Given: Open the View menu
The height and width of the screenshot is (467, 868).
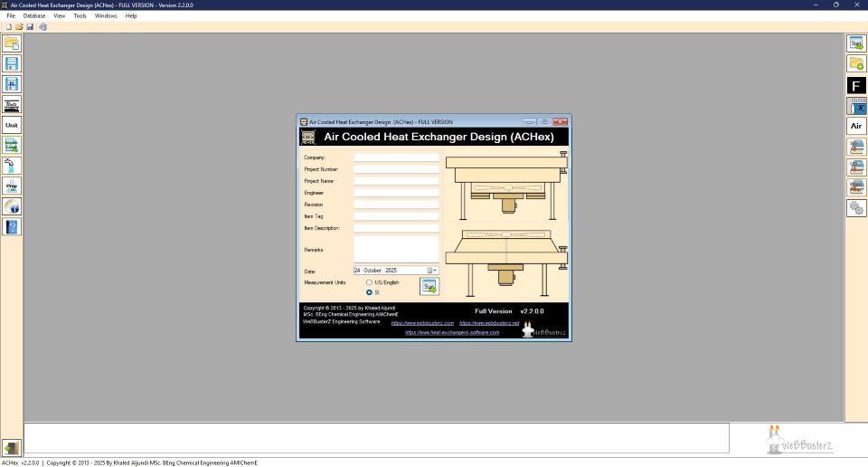Looking at the screenshot, I should 60,16.
